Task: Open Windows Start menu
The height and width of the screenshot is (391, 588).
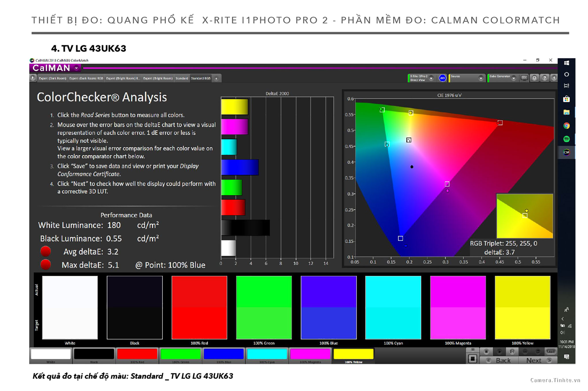Action: coord(566,63)
